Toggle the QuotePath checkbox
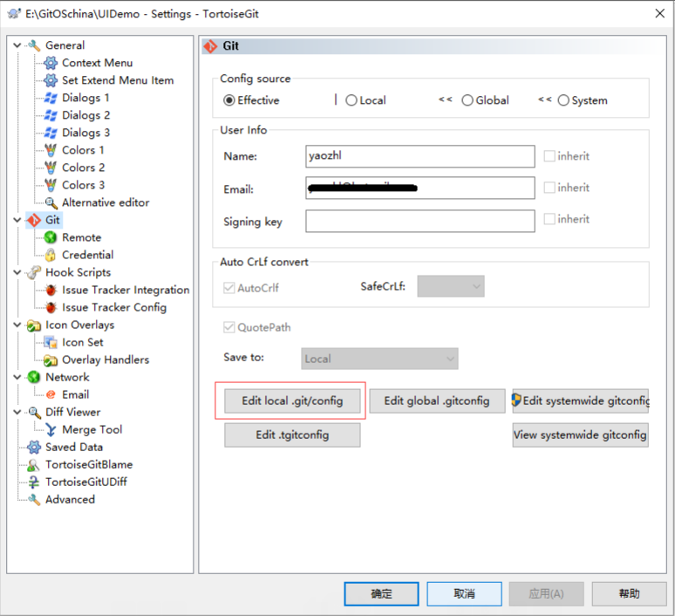The height and width of the screenshot is (616, 675). (229, 327)
